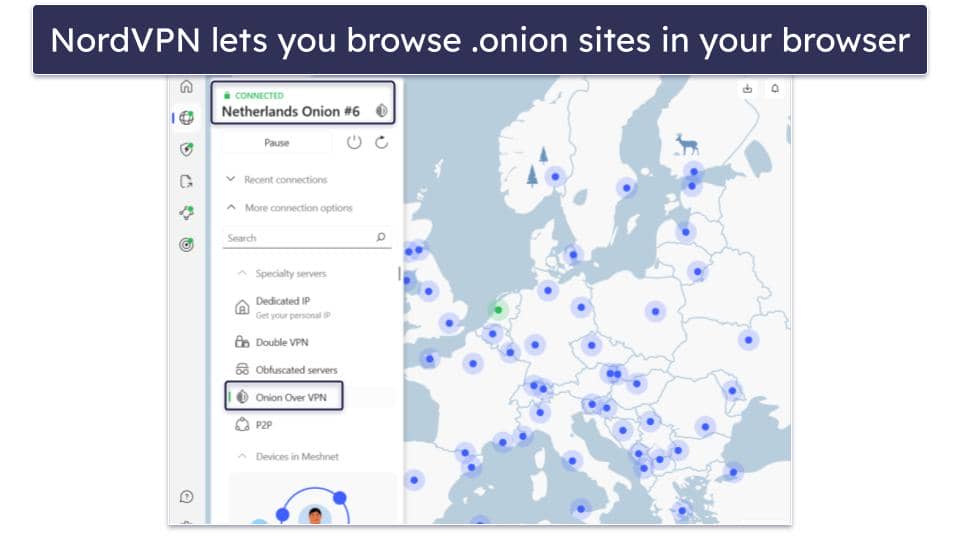Click the Obfuscated servers icon
Viewport: 960px width, 540px height.
(x=242, y=369)
